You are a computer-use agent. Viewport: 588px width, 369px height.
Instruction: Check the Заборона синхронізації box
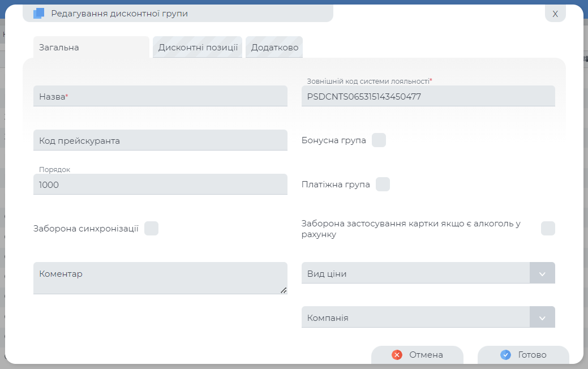pos(151,229)
